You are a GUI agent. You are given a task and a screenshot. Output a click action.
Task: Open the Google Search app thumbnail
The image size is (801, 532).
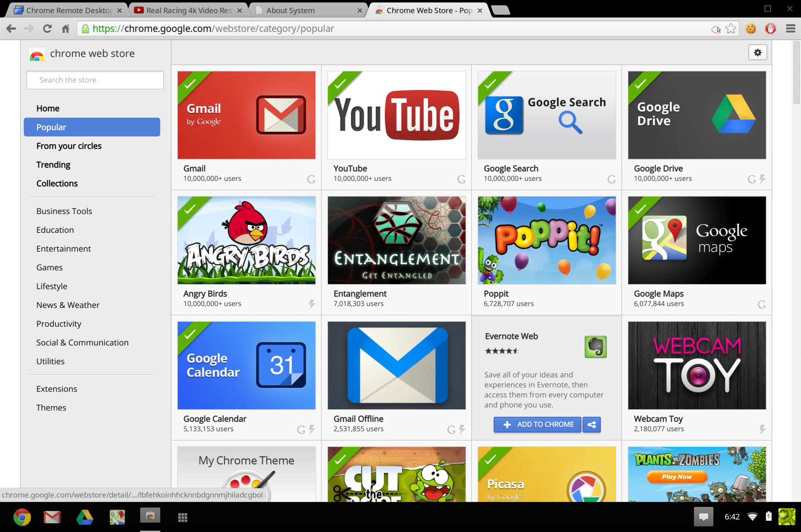(x=547, y=115)
